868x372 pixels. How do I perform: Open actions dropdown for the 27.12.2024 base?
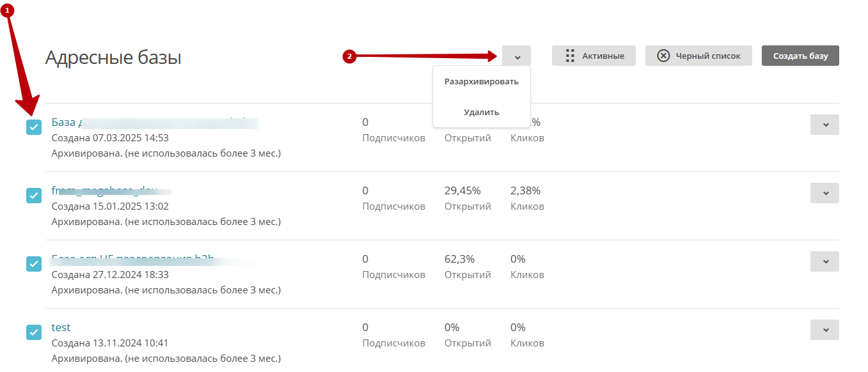pyautogui.click(x=825, y=261)
